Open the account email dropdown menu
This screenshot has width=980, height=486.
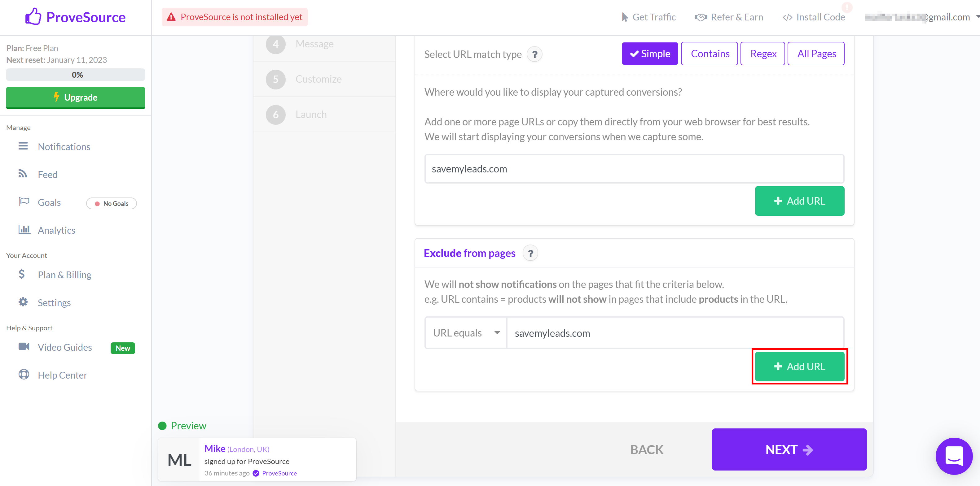click(922, 17)
